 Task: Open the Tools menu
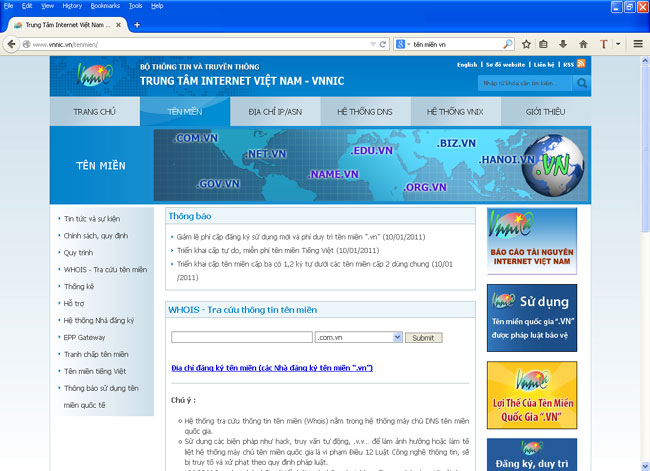click(x=136, y=6)
